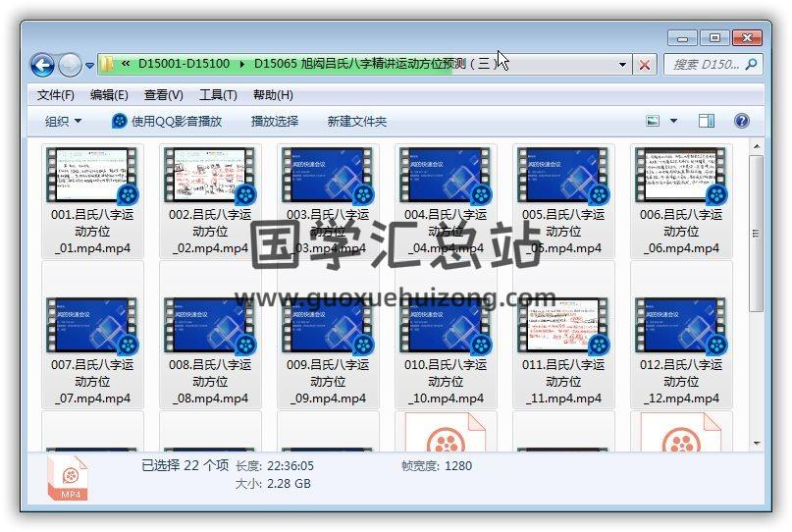
Task: Click the search magnifier icon
Action: click(751, 65)
